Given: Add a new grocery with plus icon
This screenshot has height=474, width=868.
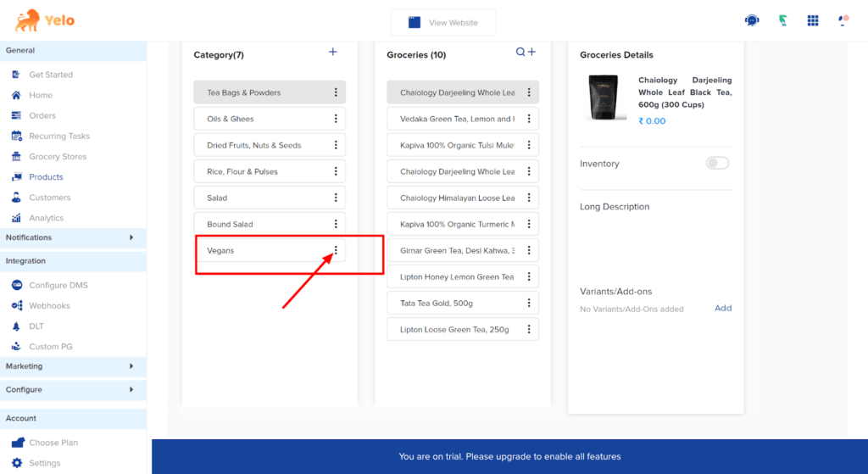Looking at the screenshot, I should point(531,52).
